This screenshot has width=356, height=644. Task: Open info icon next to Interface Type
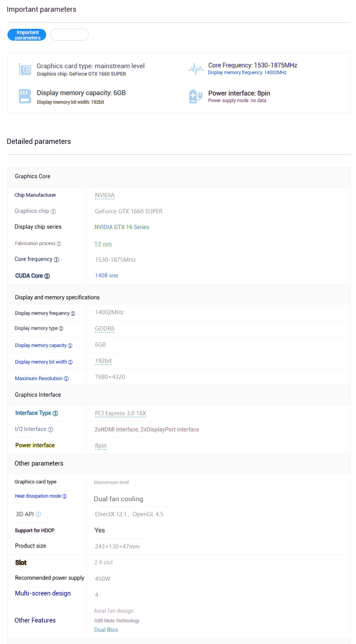coord(55,413)
